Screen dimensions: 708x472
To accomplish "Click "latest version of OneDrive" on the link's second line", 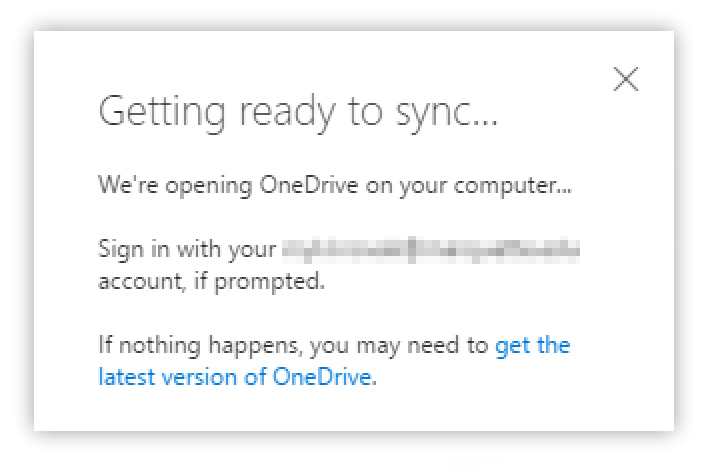I will 235,378.
